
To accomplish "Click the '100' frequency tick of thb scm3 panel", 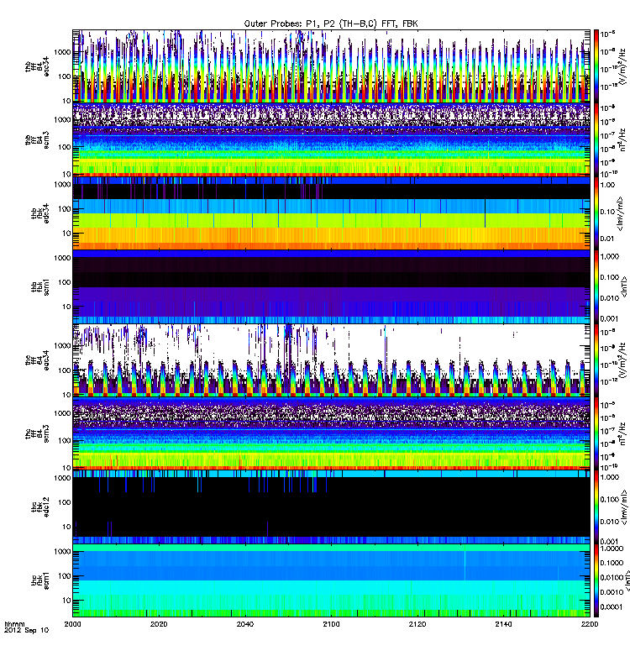I will [x=65, y=147].
